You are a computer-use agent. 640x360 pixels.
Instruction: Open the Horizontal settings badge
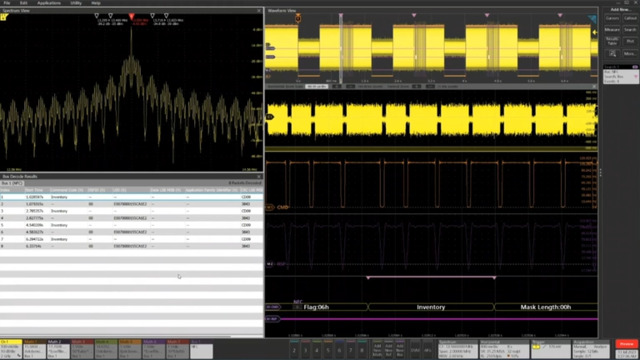[504, 349]
